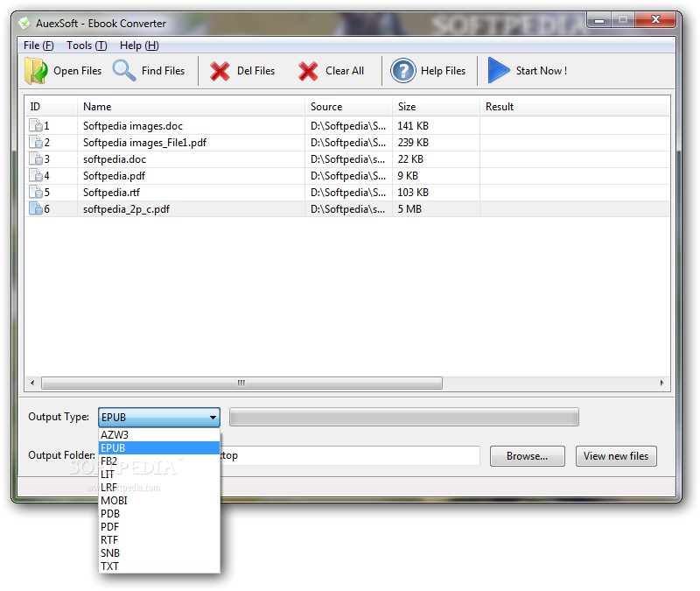
Task: Click the Find Files label
Action: (163, 71)
